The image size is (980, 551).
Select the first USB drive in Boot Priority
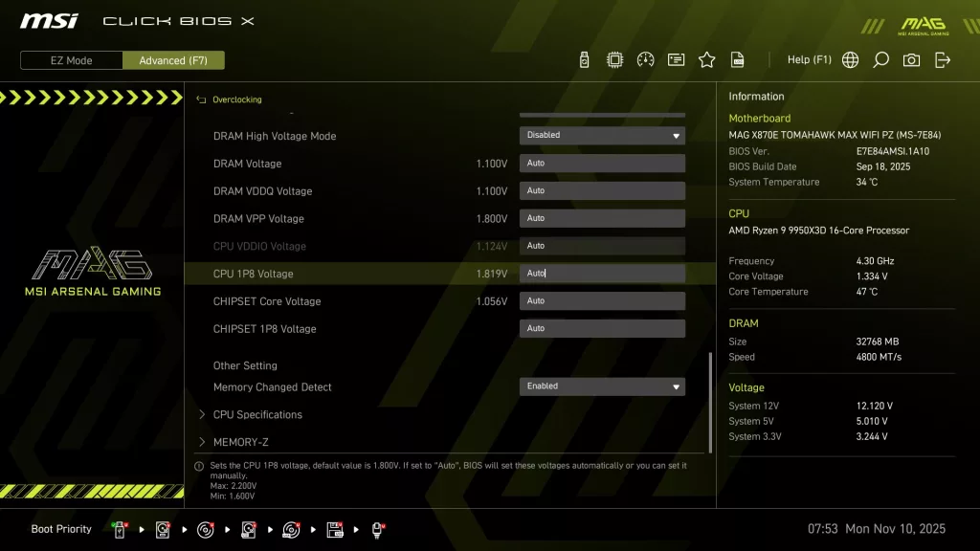tap(119, 528)
